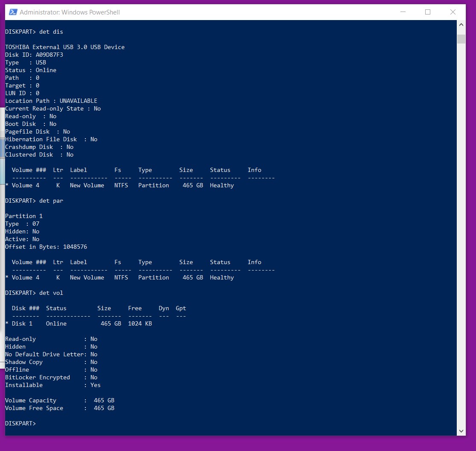Click the vertical scrollbar thumb
Image resolution: width=476 pixels, height=451 pixels.
tap(461, 39)
